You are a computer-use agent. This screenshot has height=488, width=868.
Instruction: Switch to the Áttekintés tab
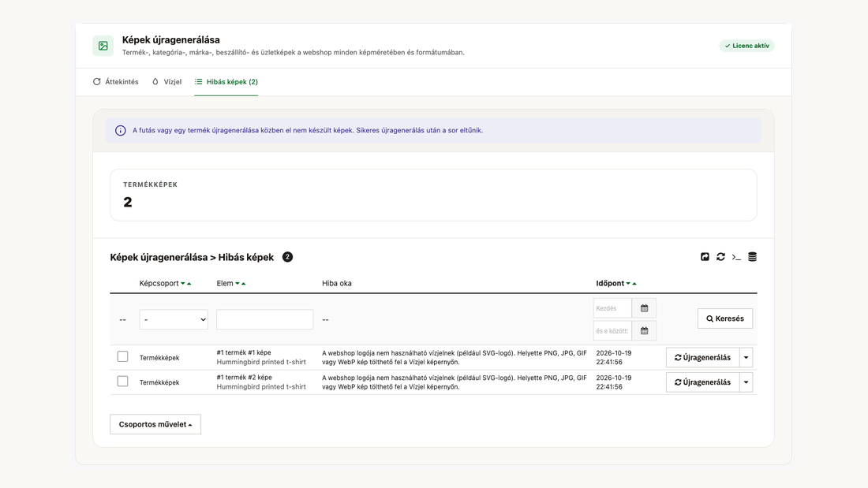pos(116,82)
